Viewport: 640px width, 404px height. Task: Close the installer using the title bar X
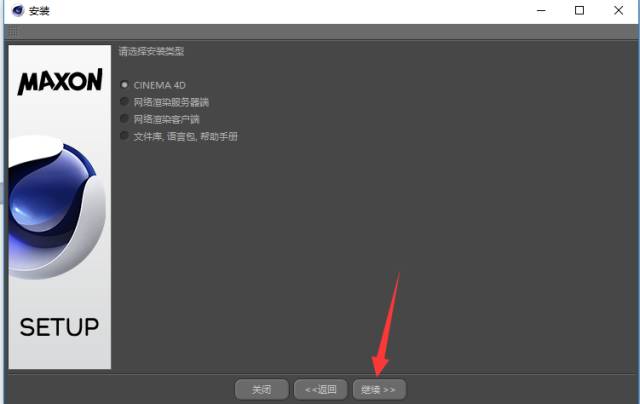tap(618, 11)
